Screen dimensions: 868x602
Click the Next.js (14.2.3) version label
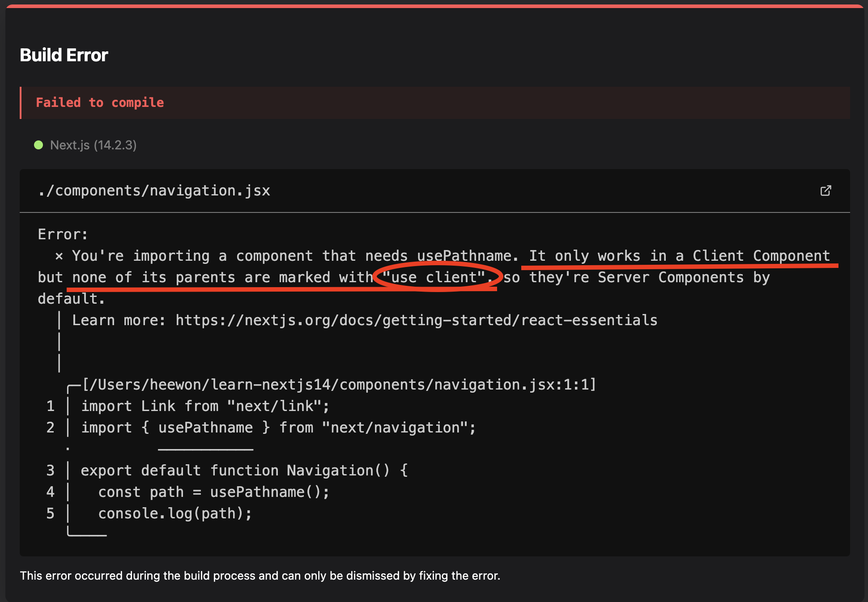click(x=93, y=145)
